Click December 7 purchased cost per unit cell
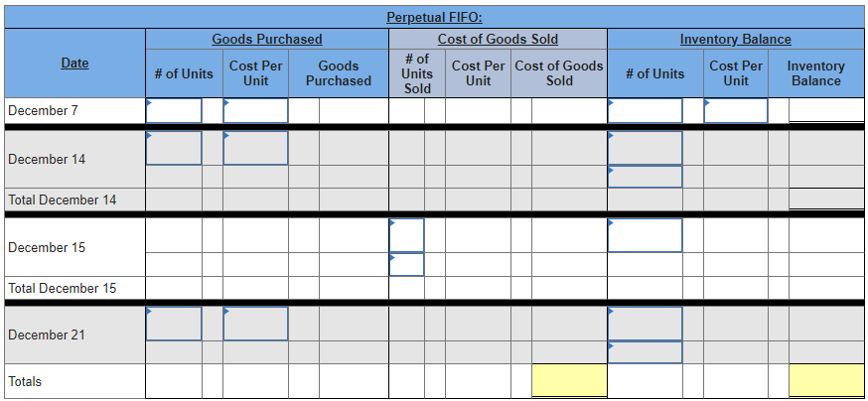Image resolution: width=868 pixels, height=401 pixels. point(255,110)
